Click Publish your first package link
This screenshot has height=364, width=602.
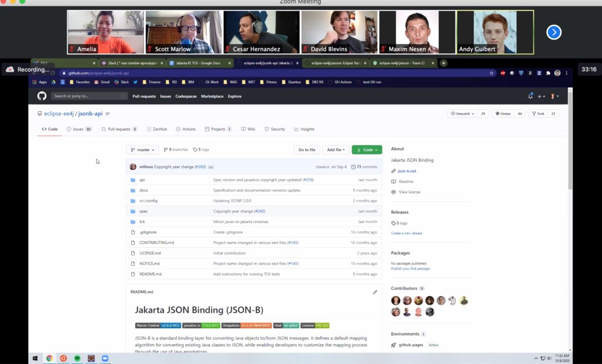coord(410,268)
